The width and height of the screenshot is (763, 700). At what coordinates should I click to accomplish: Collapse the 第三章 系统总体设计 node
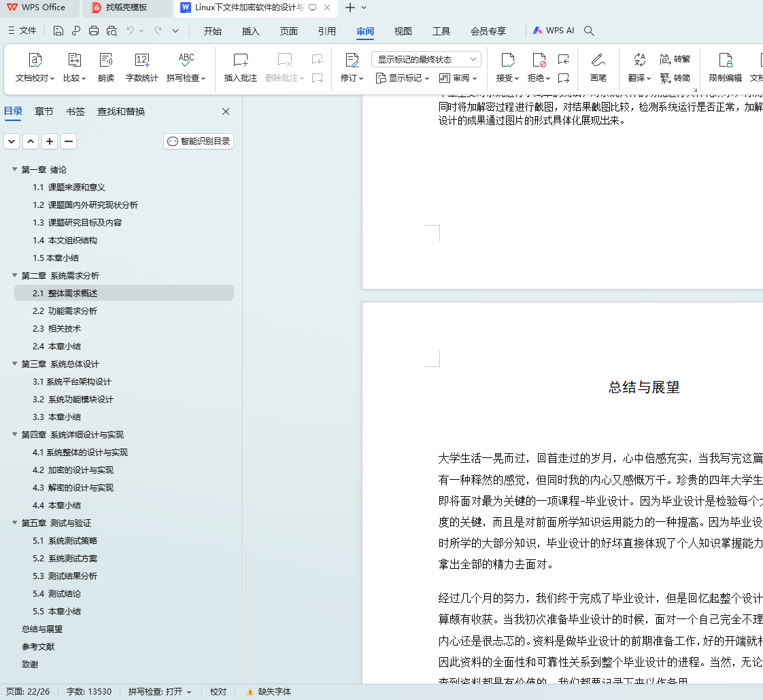point(14,364)
